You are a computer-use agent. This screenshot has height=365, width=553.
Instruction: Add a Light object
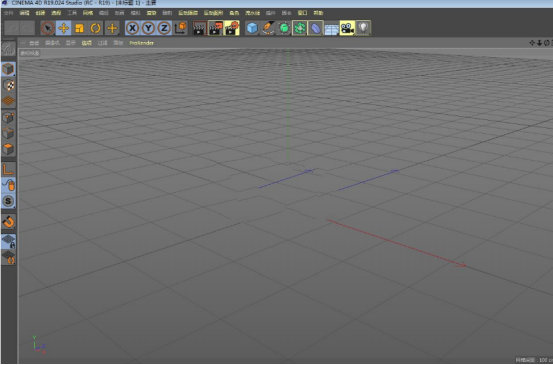363,28
